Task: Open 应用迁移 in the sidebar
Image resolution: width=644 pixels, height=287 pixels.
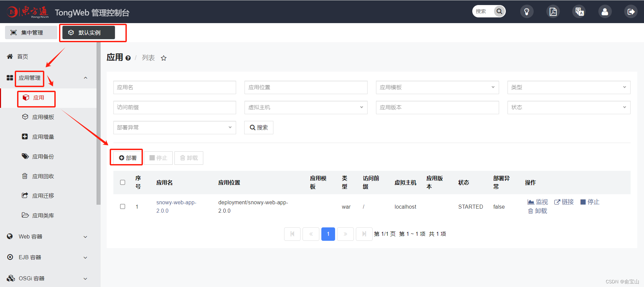Action: [x=43, y=196]
